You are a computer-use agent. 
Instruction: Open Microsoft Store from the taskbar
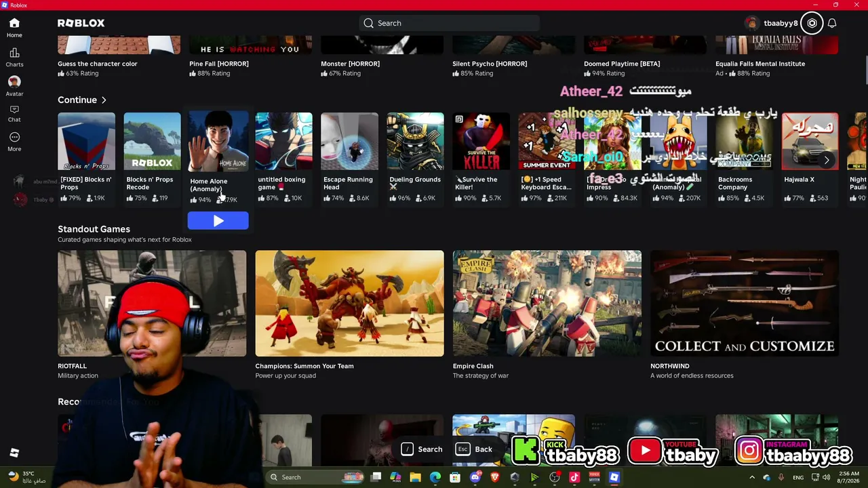point(455,477)
